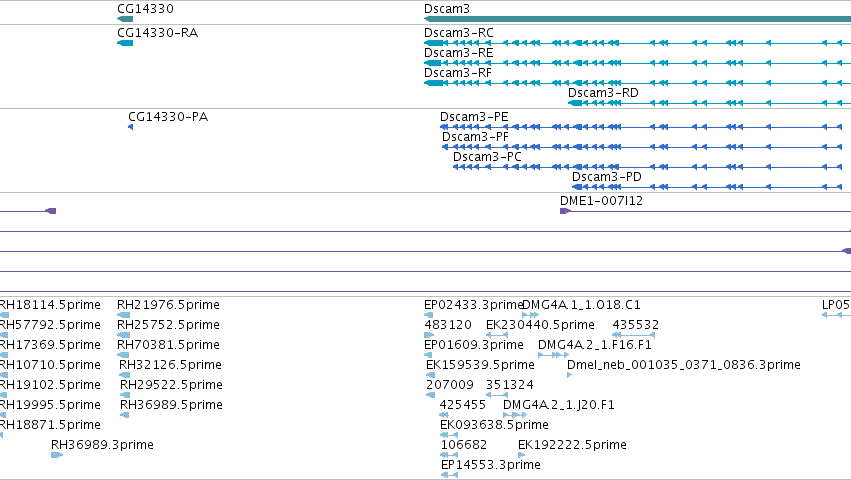Select the DMG4A.1_1.018.C1 feature arrows
Image resolution: width=851 pixels, height=480 pixels.
pos(530,315)
